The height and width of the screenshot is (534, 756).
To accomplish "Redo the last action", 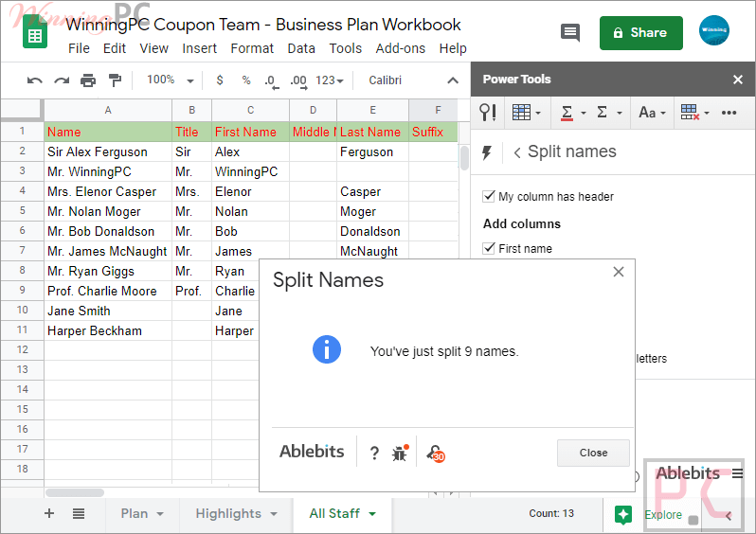I will pyautogui.click(x=62, y=80).
